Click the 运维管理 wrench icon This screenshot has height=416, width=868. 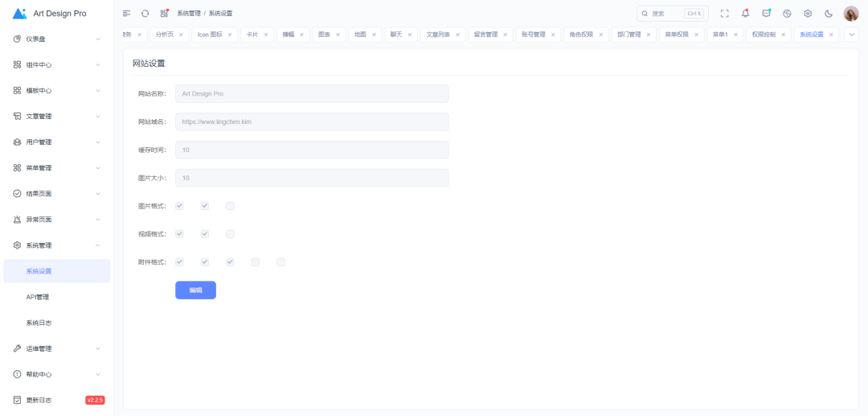17,348
